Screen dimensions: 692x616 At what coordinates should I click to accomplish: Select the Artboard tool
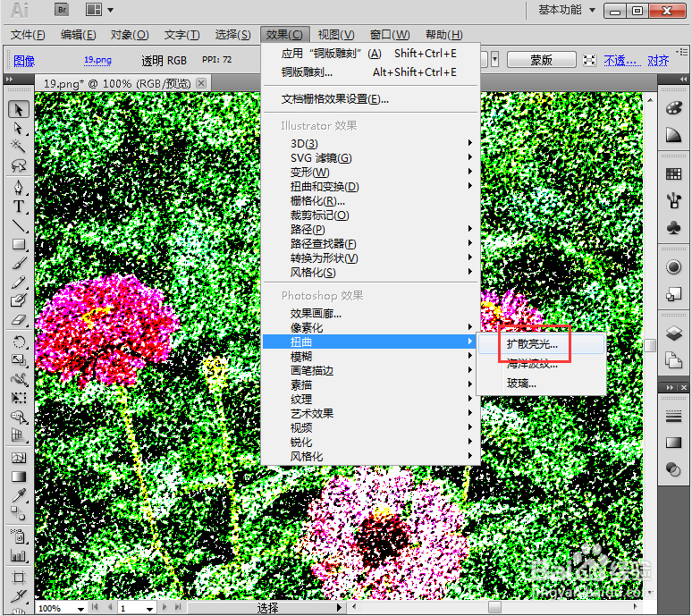pyautogui.click(x=19, y=578)
